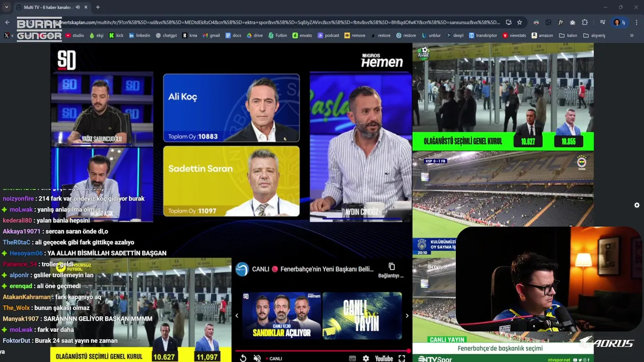644x362 pixels.
Task: Enter YouTube player fullscreen
Action: tap(401, 358)
